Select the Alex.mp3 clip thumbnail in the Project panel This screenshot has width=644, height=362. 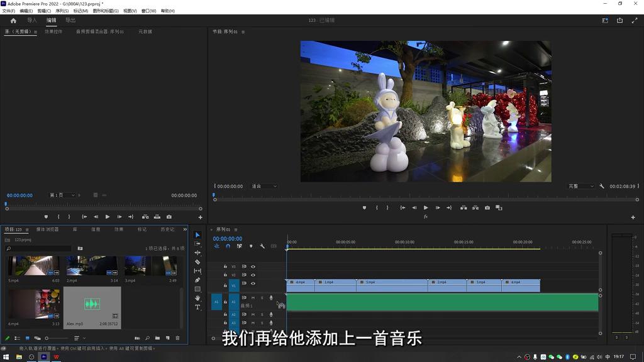pyautogui.click(x=92, y=307)
